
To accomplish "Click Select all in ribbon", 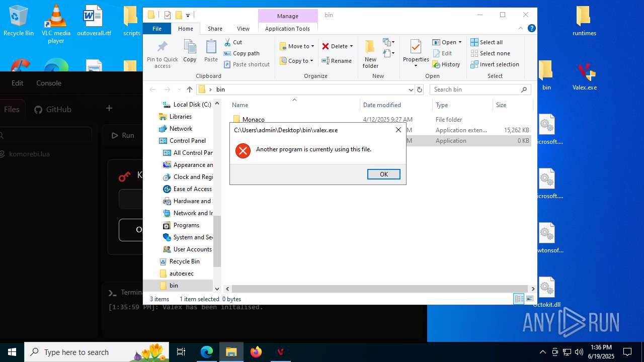I will click(487, 42).
